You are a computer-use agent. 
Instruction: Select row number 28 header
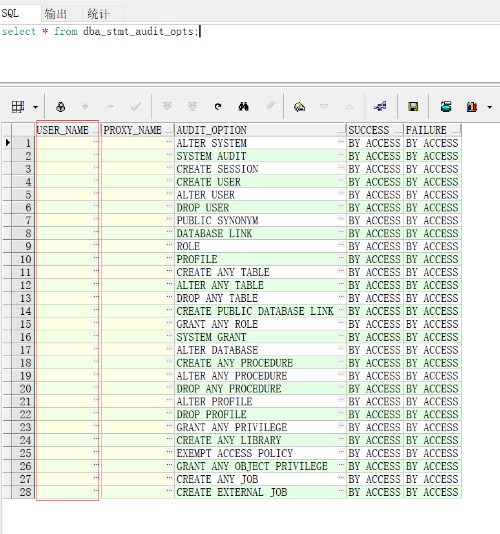coord(23,492)
